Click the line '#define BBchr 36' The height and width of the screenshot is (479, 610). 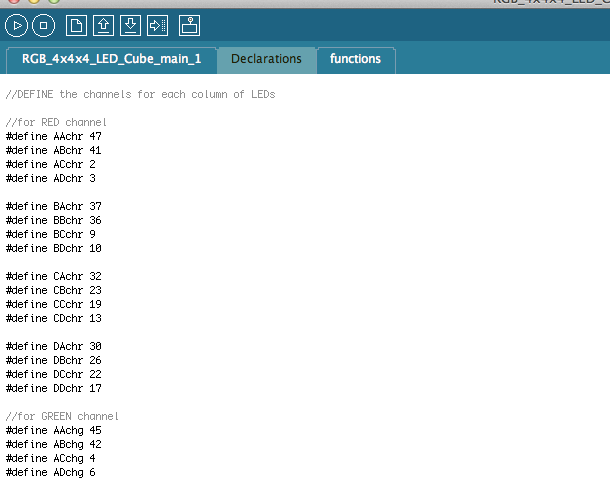click(54, 220)
